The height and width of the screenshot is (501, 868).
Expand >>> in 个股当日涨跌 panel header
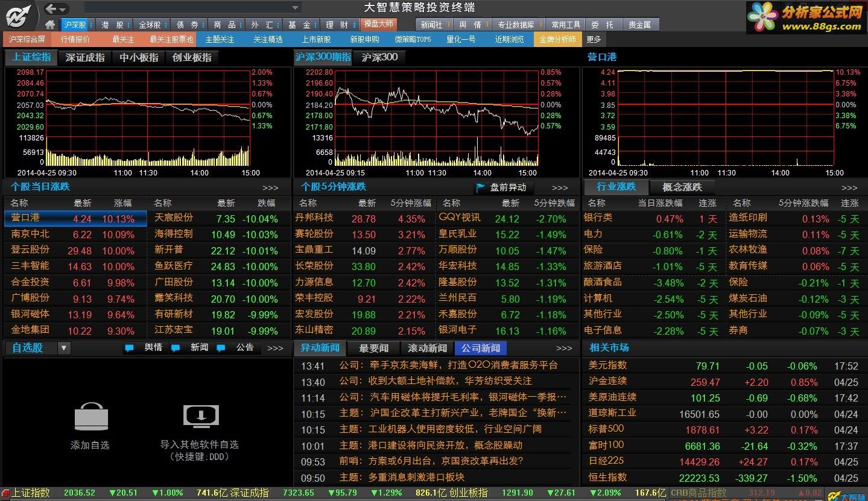pyautogui.click(x=270, y=188)
